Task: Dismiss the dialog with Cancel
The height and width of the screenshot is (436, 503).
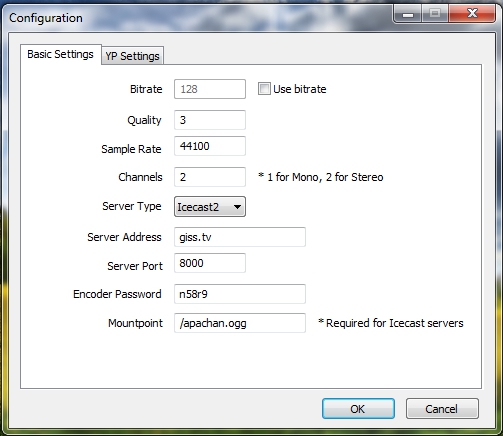Action: click(x=442, y=409)
